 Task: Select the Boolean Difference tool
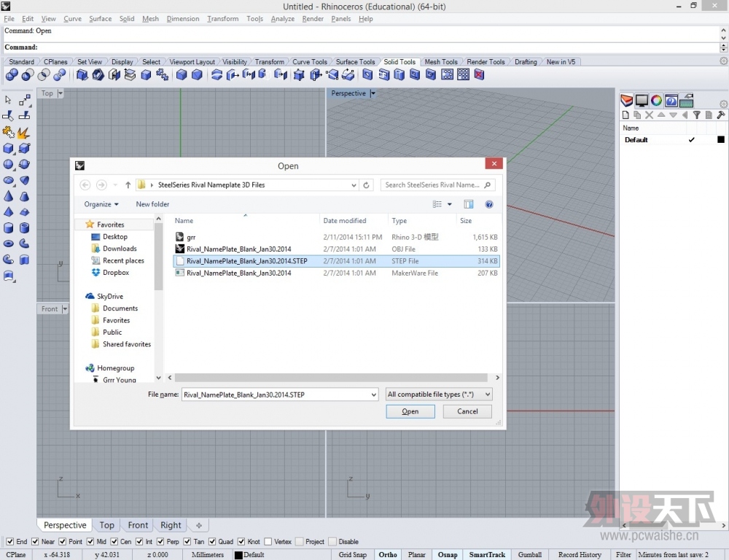[28, 74]
